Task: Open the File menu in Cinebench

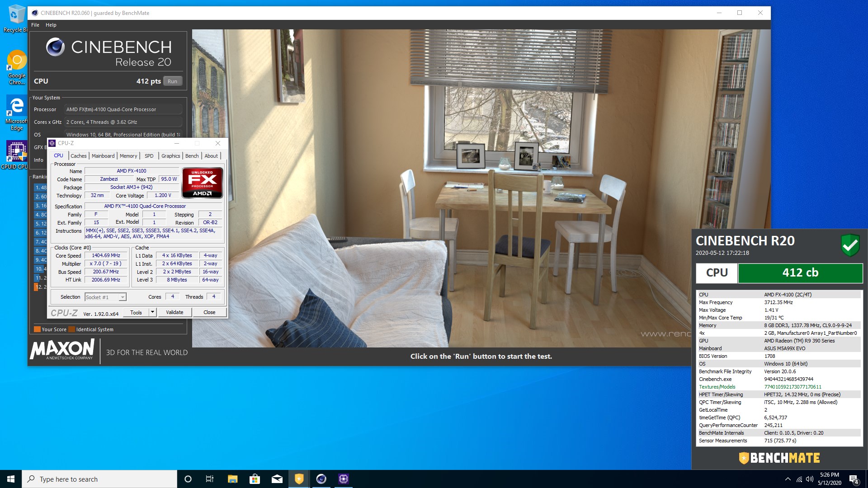Action: pyautogui.click(x=35, y=25)
